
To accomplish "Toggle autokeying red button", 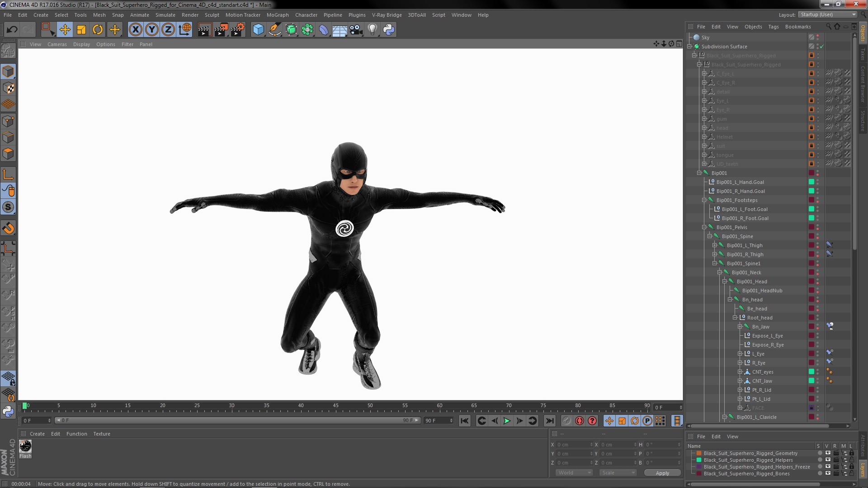I will 580,421.
